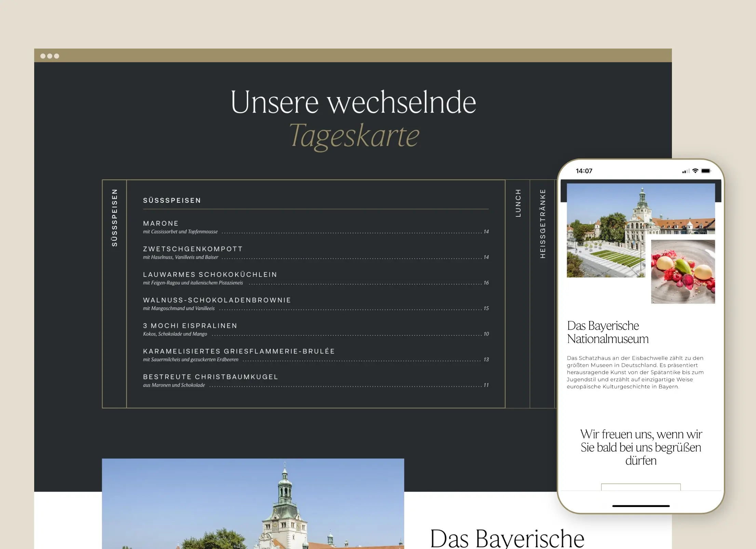Click the cellular signal bars icon
This screenshot has height=549, width=756.
(x=685, y=171)
